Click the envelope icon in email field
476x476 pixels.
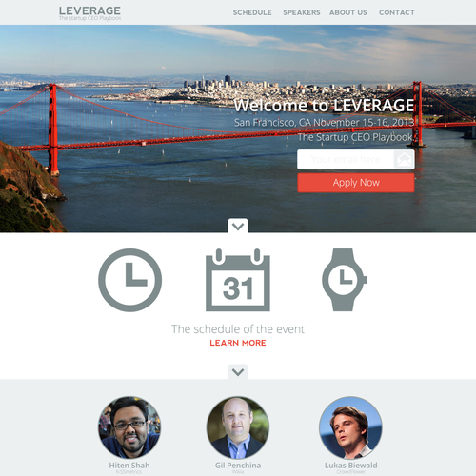point(404,159)
